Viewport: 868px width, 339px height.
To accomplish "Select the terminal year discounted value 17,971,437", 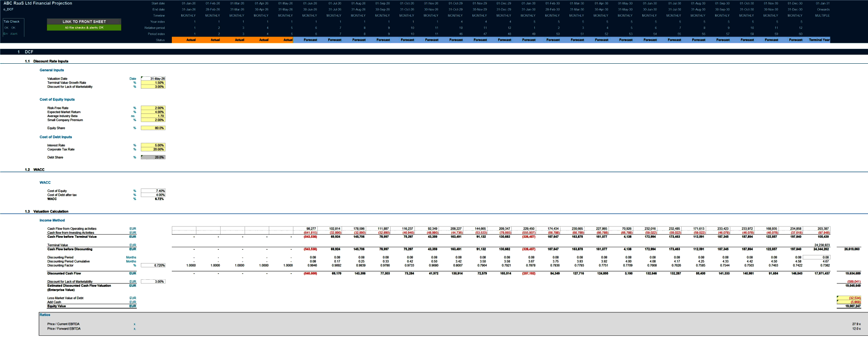I will click(822, 273).
